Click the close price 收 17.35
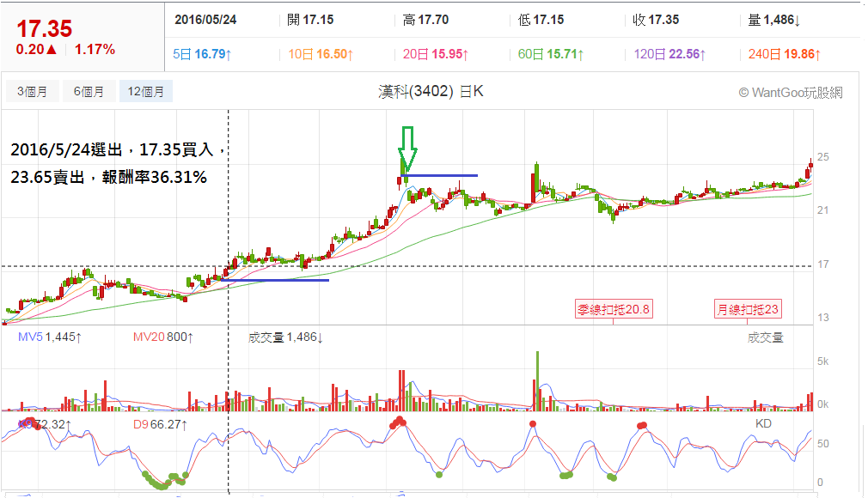The image size is (868, 498). 656,20
